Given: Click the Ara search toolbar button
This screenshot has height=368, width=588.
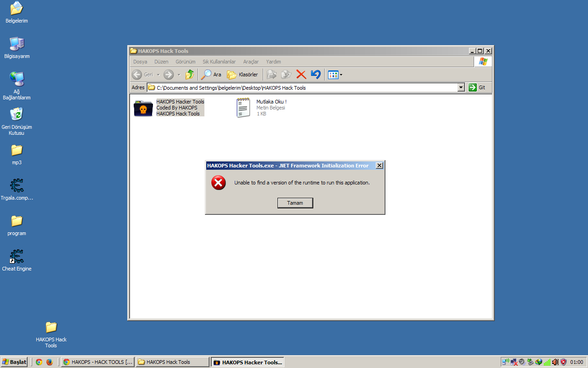Looking at the screenshot, I should click(211, 75).
